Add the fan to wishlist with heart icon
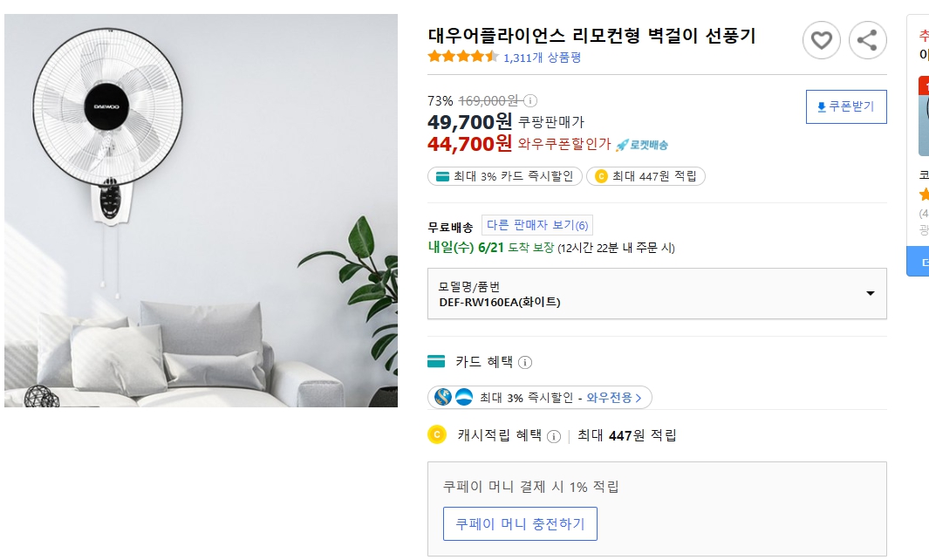 [x=821, y=40]
